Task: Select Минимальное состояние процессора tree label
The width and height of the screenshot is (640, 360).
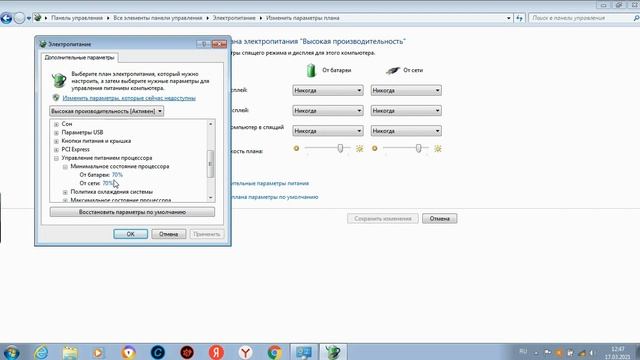Action: point(120,167)
